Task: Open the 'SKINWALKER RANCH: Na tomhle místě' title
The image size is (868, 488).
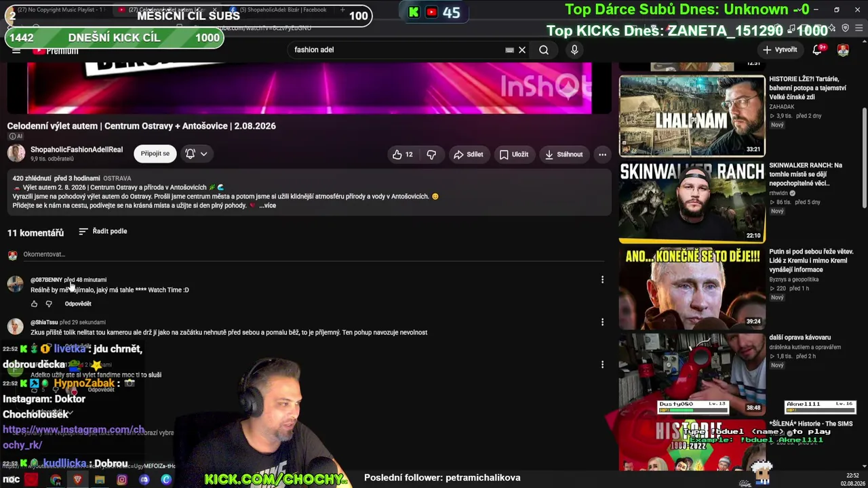Action: coord(807,174)
